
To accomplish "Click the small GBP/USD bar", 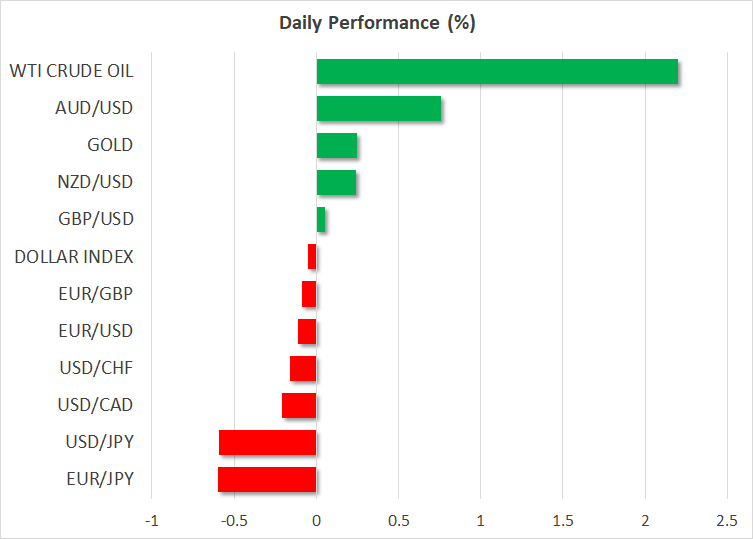I will (x=321, y=220).
